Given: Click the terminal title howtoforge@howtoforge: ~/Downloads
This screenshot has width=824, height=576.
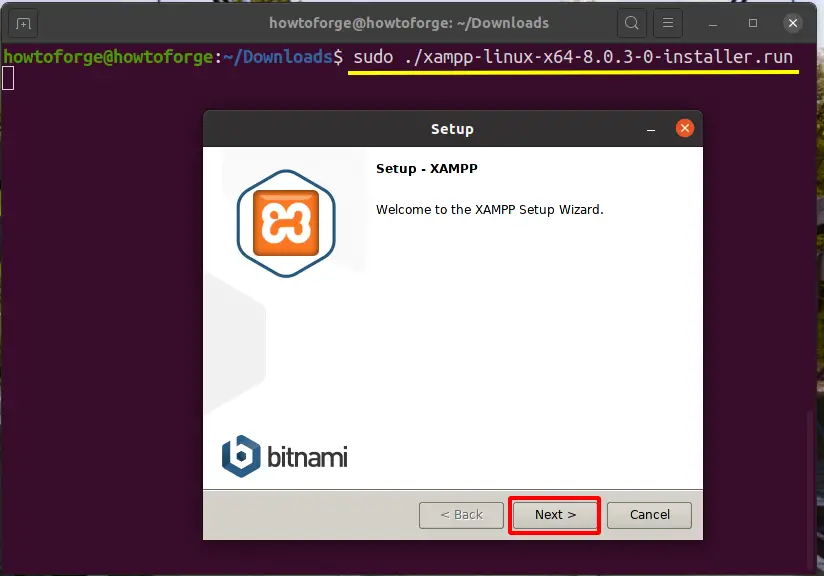Looking at the screenshot, I should [409, 23].
